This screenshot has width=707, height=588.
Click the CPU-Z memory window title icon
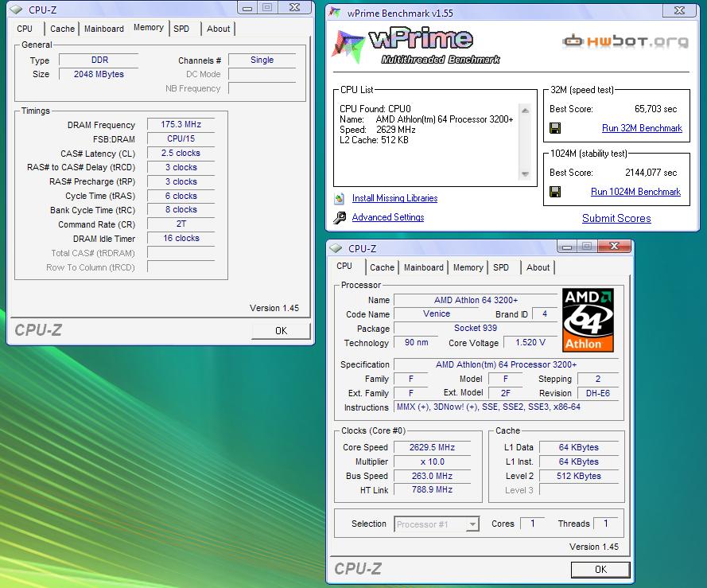(x=16, y=10)
